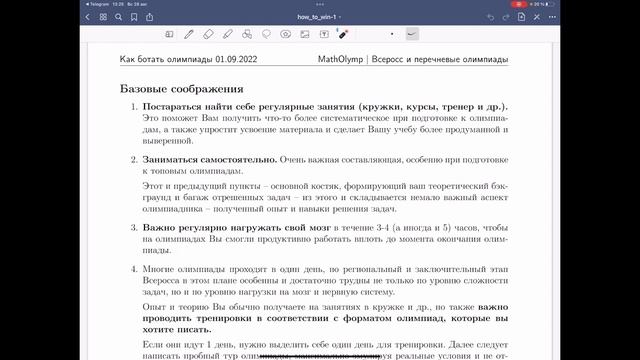Bookmark the current page
Image resolution: width=640 pixels, height=360 pixels.
[x=134, y=17]
